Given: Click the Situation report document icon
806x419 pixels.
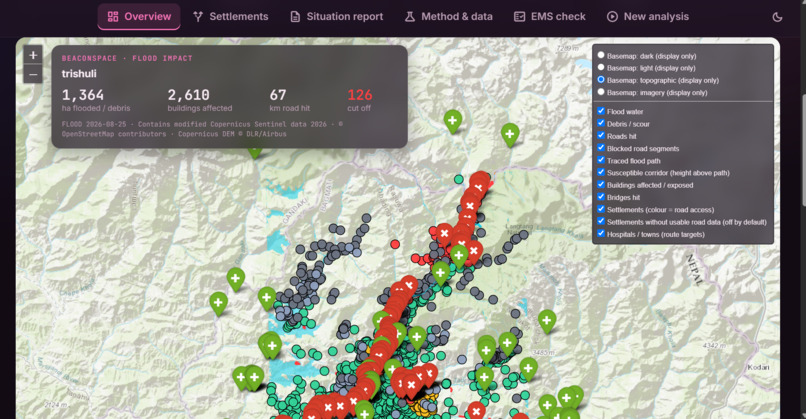Looking at the screenshot, I should tap(295, 17).
